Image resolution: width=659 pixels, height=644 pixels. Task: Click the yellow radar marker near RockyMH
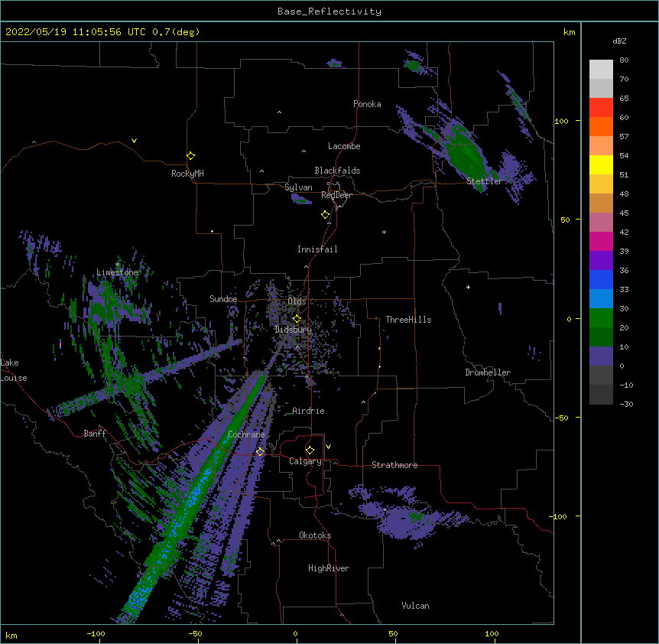pos(190,155)
